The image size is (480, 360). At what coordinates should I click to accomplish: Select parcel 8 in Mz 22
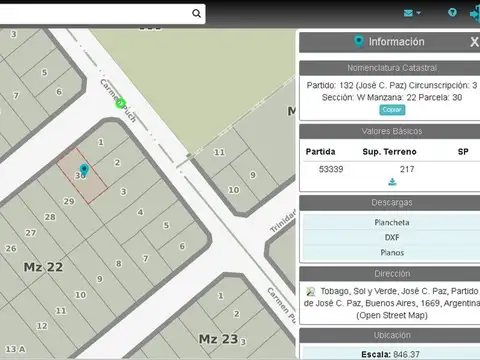click(x=118, y=264)
